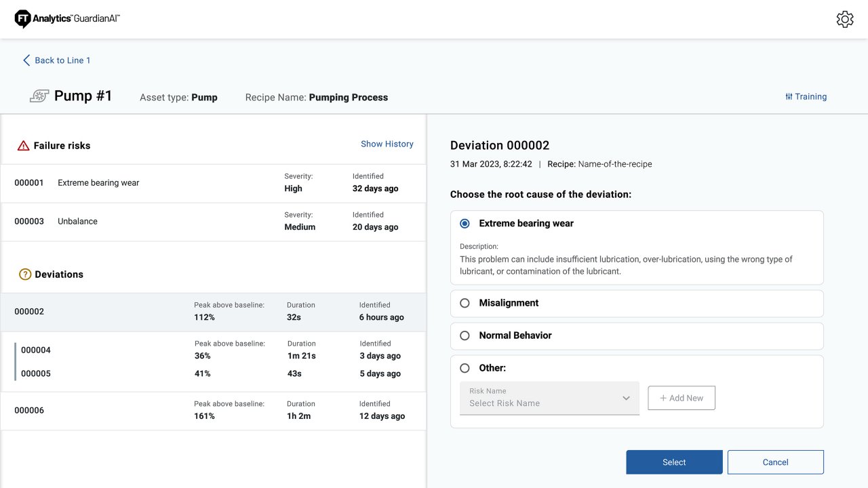
Task: Open the settings gear icon
Action: click(844, 18)
